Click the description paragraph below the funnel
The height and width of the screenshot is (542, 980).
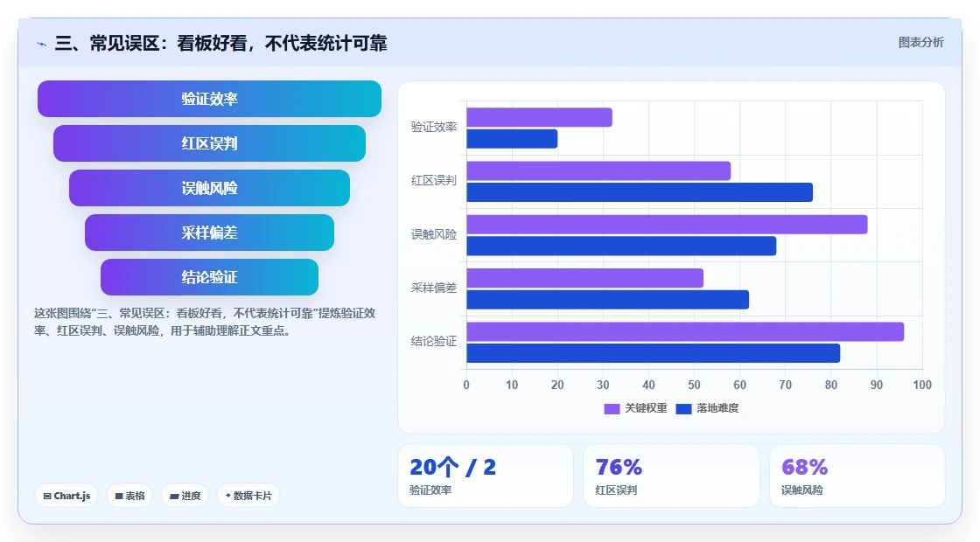pyautogui.click(x=205, y=322)
